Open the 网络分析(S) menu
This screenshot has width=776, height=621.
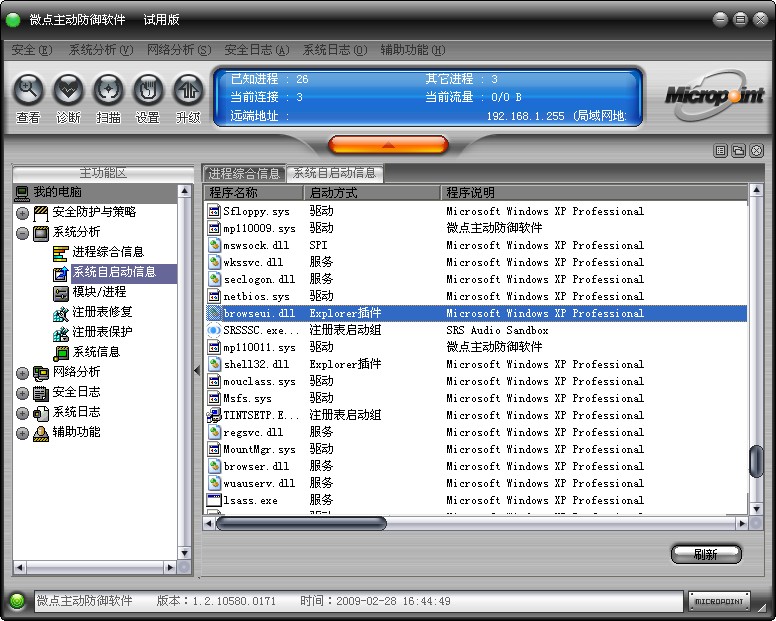tap(179, 50)
